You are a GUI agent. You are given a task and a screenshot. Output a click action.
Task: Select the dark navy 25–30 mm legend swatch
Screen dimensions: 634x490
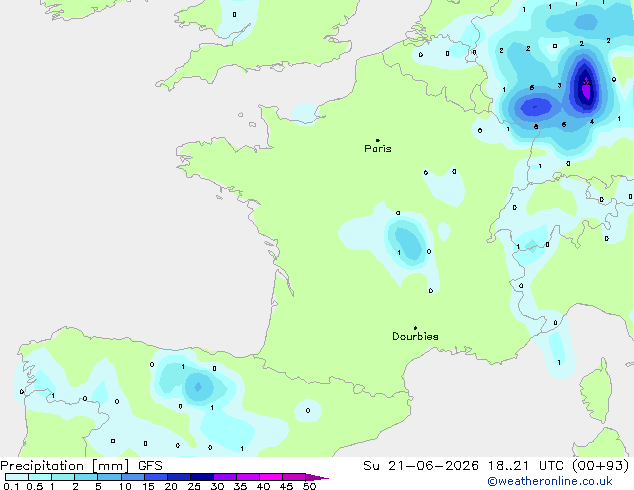click(202, 477)
